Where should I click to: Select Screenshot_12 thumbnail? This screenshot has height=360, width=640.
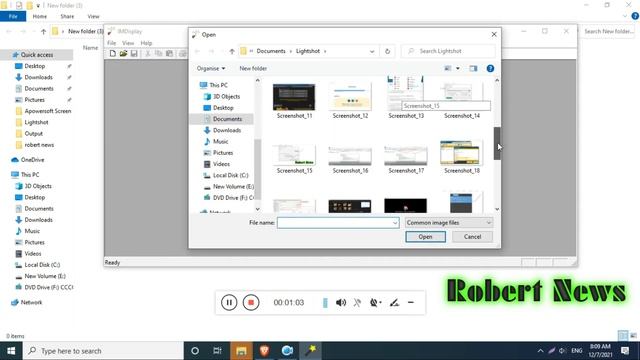[x=350, y=98]
